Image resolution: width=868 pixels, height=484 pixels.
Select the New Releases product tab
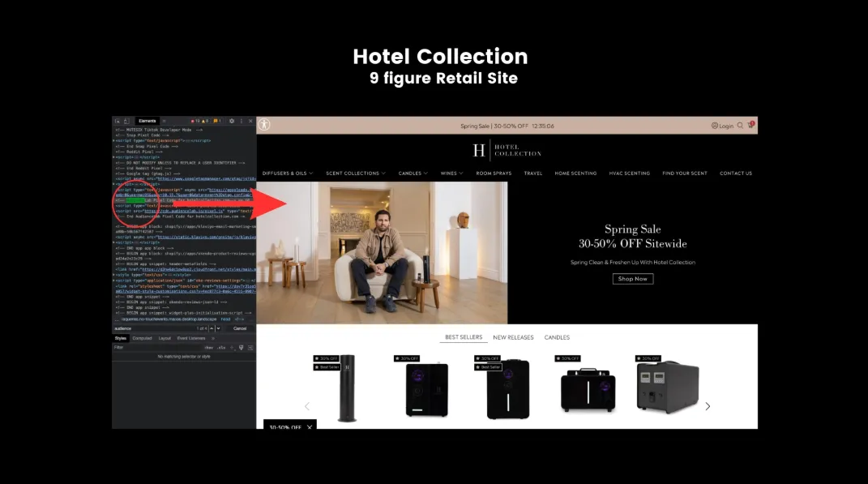point(513,337)
